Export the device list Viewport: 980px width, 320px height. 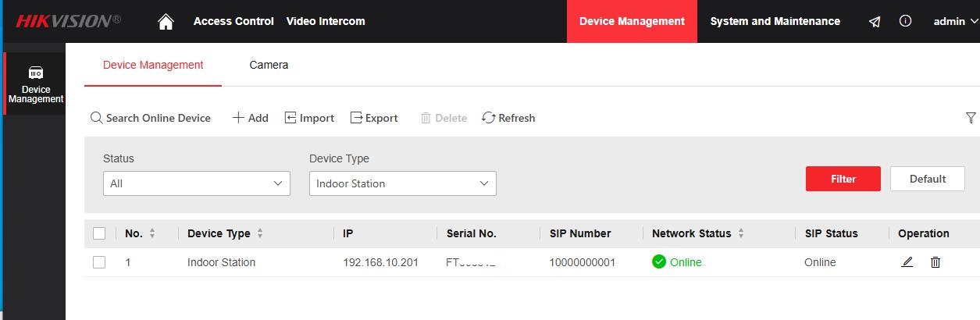[x=374, y=118]
